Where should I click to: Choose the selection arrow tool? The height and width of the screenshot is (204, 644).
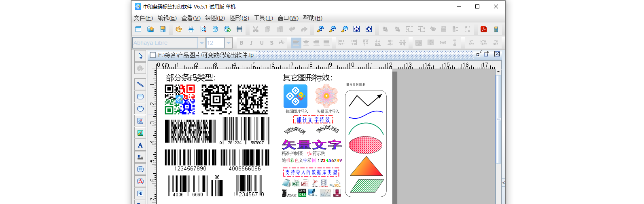[140, 56]
